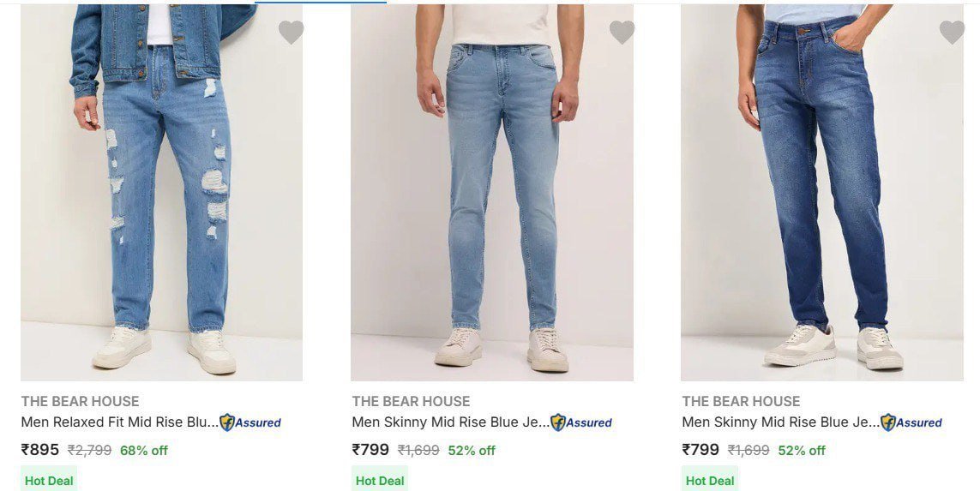980x491 pixels.
Task: Click THE BEAR HOUSE brand above relaxed fit jeans
Action: point(80,401)
